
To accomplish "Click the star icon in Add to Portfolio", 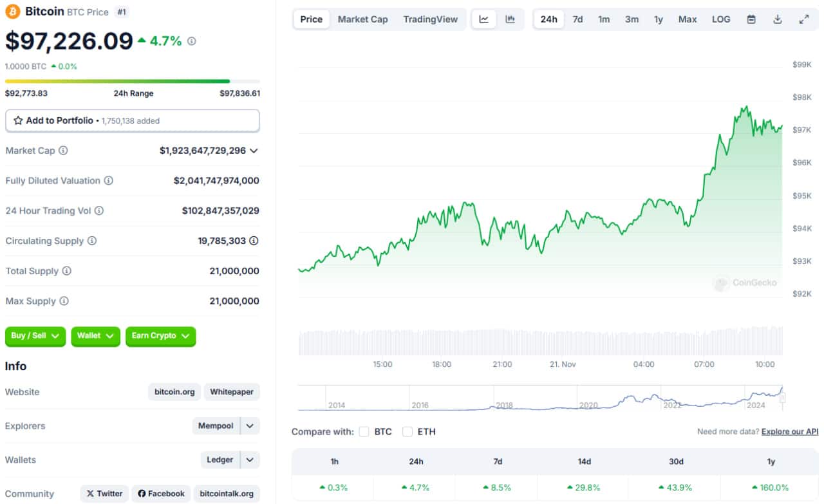I will [18, 120].
